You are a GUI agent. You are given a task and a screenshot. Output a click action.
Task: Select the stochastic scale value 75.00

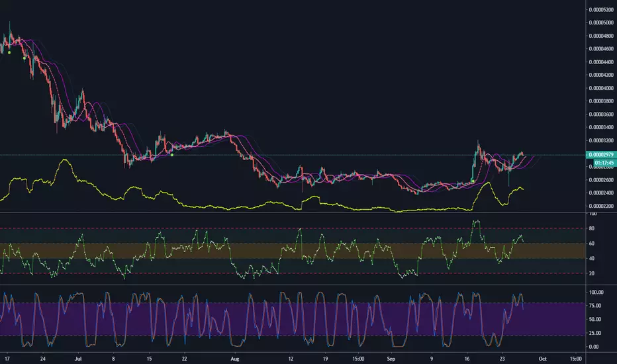595,305
